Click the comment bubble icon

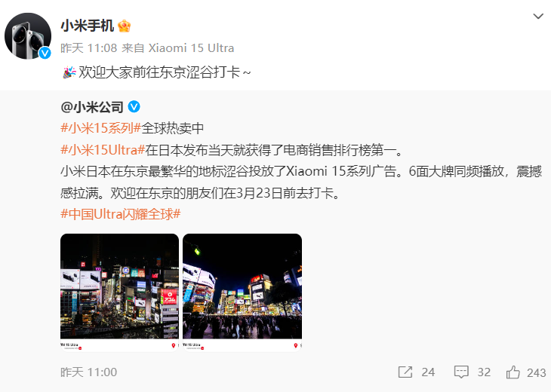pos(461,372)
